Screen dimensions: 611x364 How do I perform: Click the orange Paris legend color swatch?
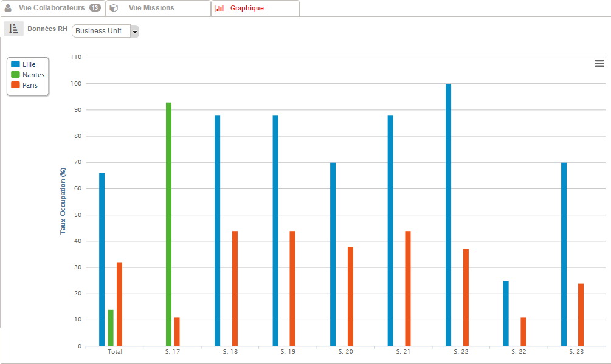pyautogui.click(x=16, y=85)
